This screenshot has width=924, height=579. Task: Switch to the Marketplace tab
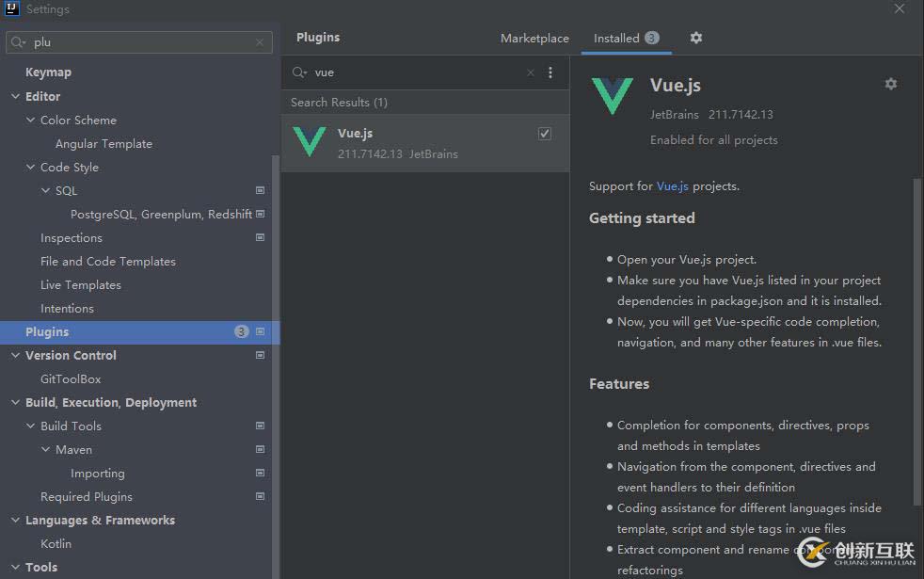[x=534, y=39]
